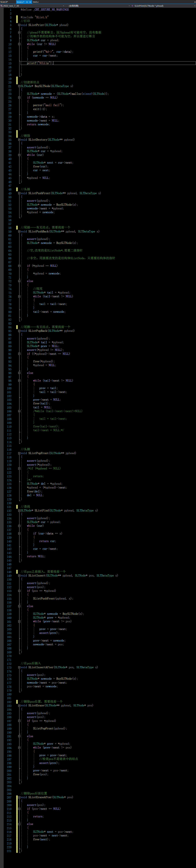Switch to the SList.h tab
Viewport: 196px width, 868px height.
pyautogui.click(x=4, y=2)
